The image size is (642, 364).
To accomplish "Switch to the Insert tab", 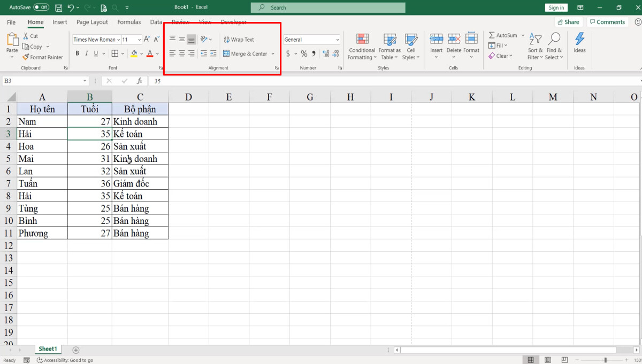I will click(x=60, y=22).
